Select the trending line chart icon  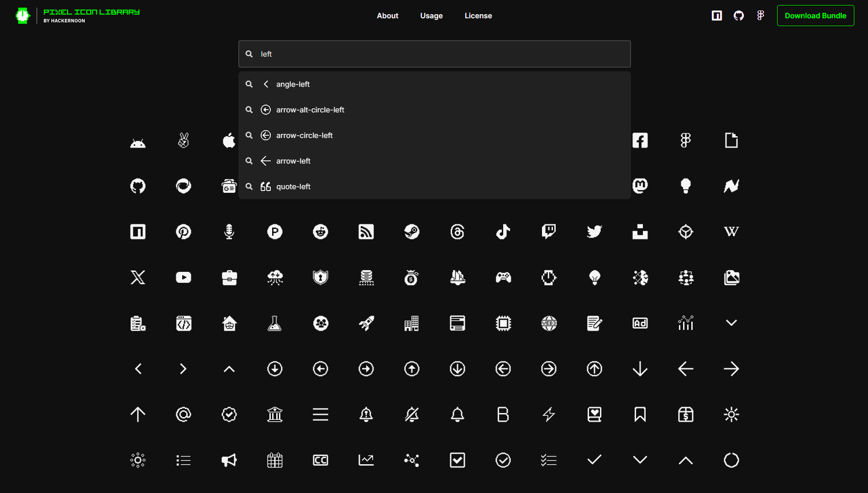pos(366,460)
